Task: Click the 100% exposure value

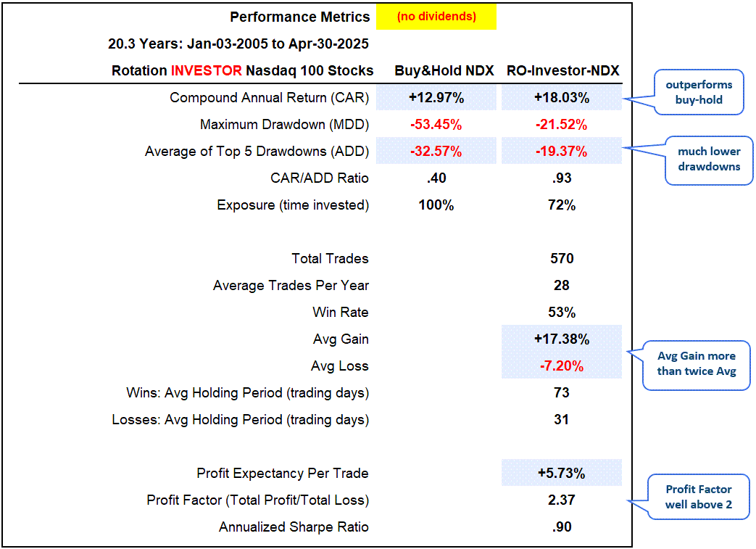Action: (x=436, y=205)
